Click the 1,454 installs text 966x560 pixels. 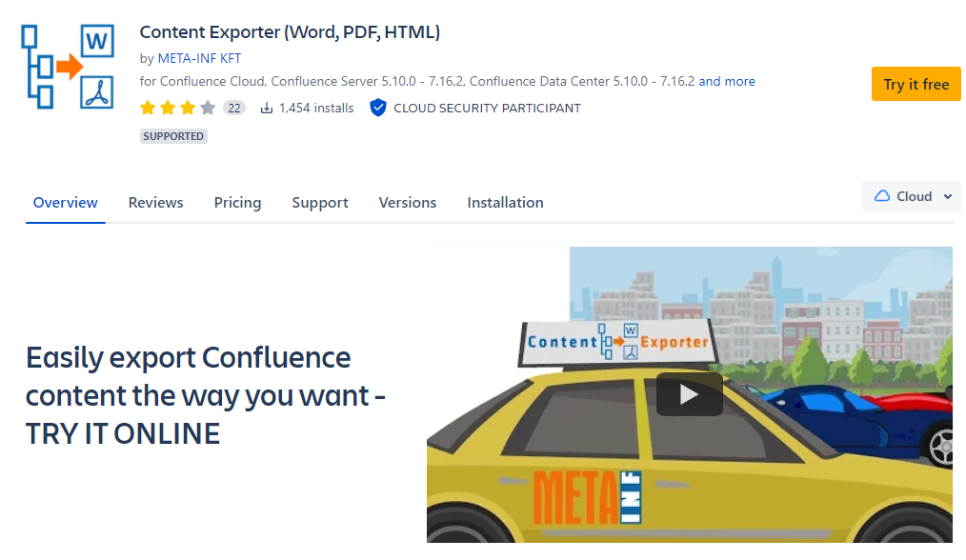(x=316, y=109)
